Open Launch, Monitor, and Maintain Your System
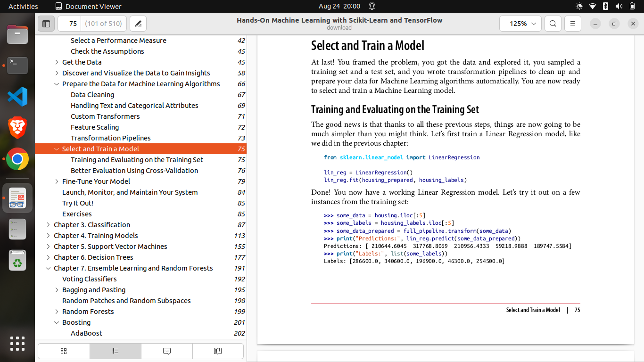 pos(130,192)
